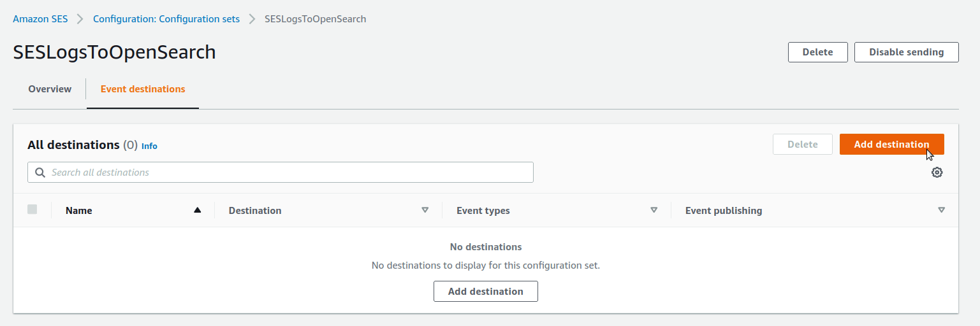The image size is (980, 326).
Task: Toggle sort arrow on Destination column
Action: click(425, 210)
